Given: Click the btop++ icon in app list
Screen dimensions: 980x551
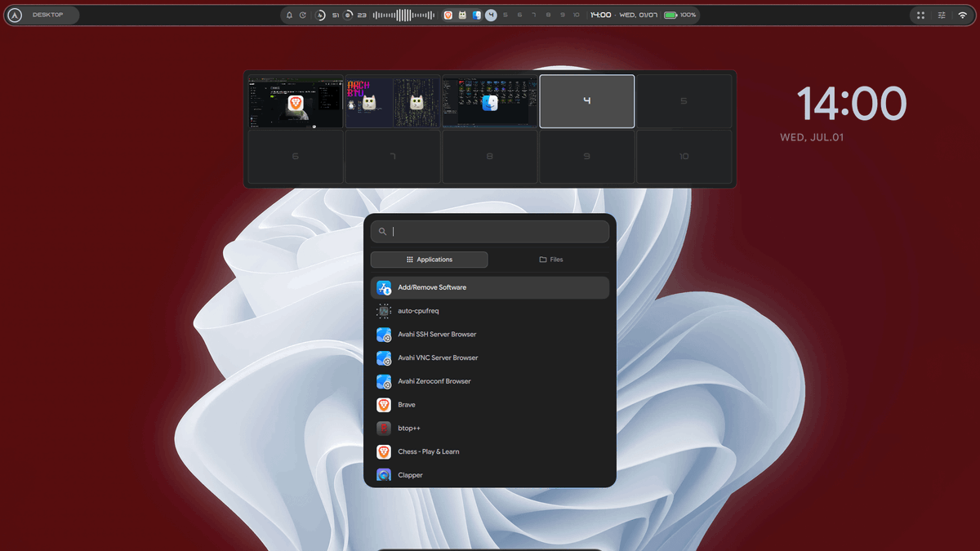Looking at the screenshot, I should [x=384, y=429].
